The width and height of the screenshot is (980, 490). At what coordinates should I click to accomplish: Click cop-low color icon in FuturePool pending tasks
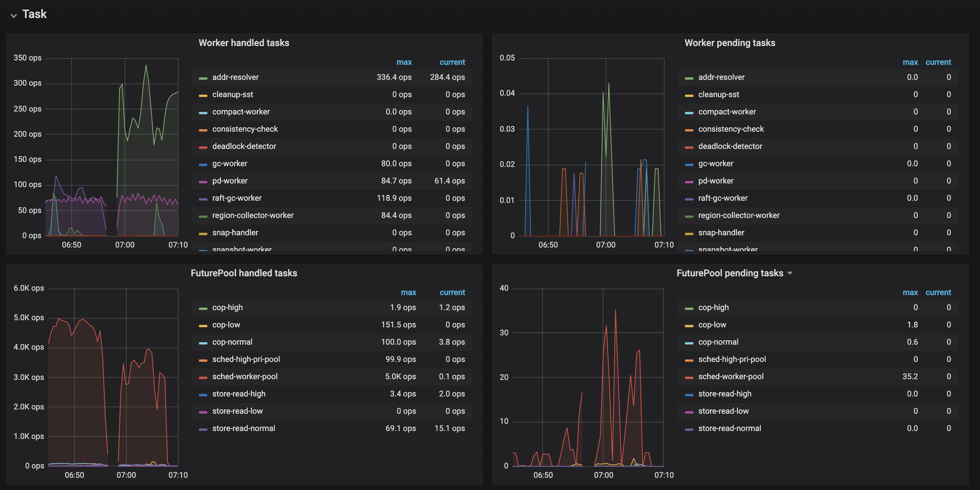(x=689, y=325)
